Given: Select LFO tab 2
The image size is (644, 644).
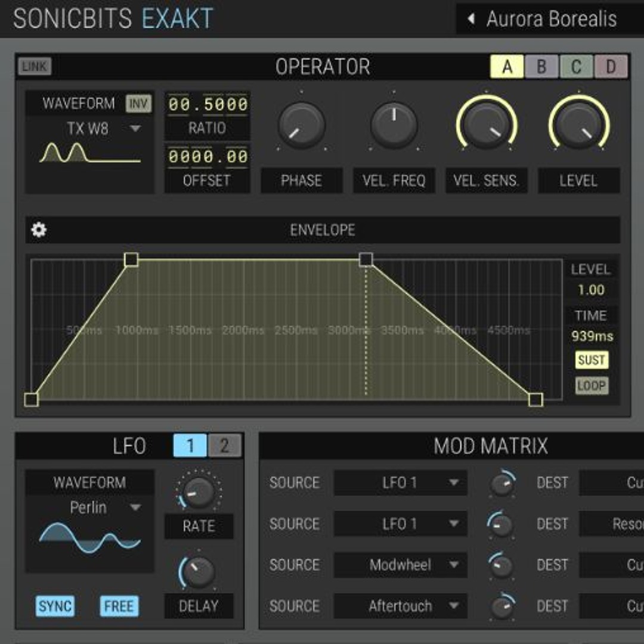Looking at the screenshot, I should (225, 445).
